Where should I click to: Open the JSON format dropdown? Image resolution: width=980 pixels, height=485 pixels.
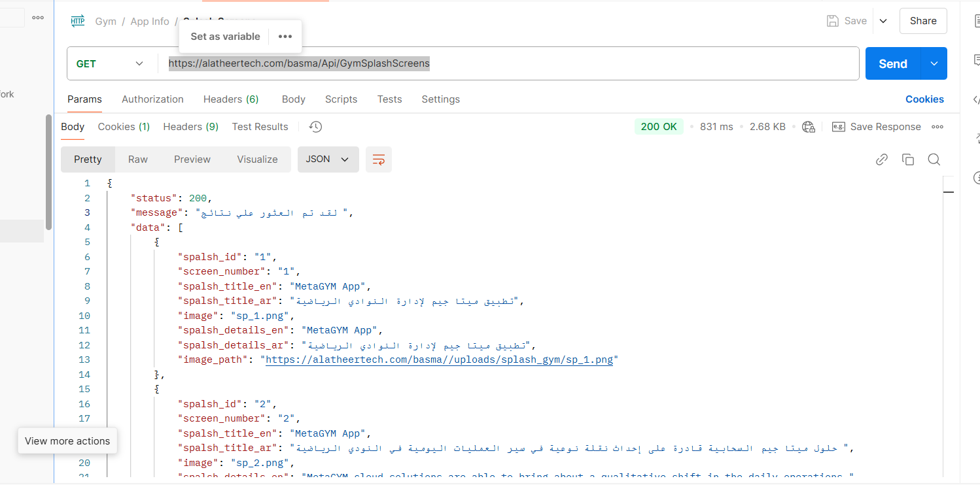tap(328, 159)
